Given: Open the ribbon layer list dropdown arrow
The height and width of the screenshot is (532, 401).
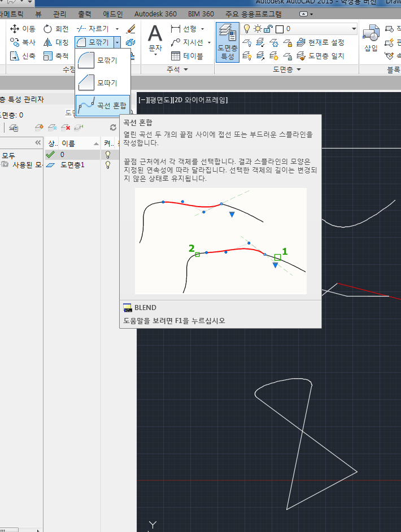Looking at the screenshot, I should pos(354,29).
